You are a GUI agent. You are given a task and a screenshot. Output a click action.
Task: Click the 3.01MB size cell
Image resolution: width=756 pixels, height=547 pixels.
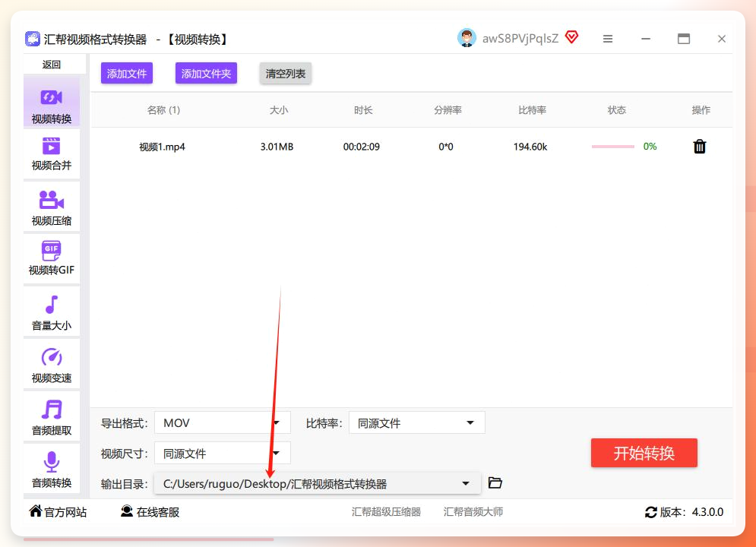pos(277,147)
